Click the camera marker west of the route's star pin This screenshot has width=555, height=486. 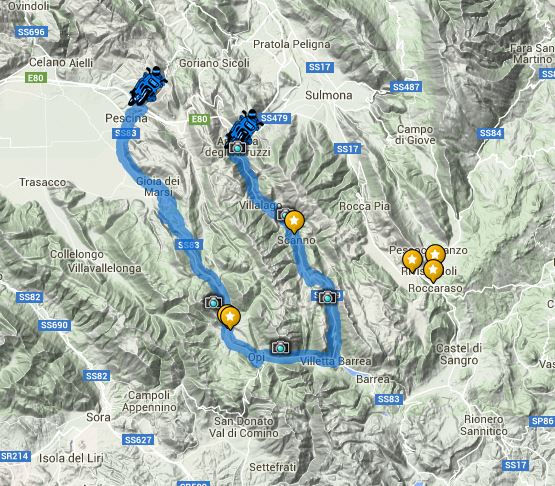(213, 302)
